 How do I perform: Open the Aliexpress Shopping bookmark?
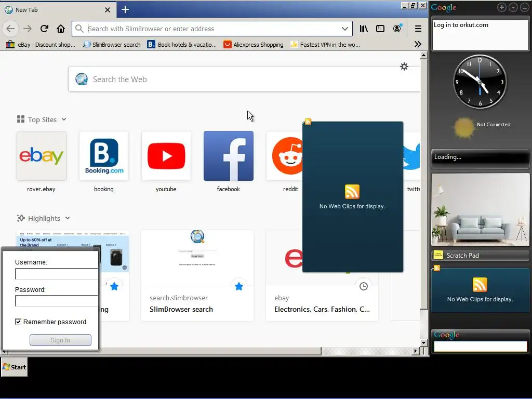pyautogui.click(x=253, y=45)
